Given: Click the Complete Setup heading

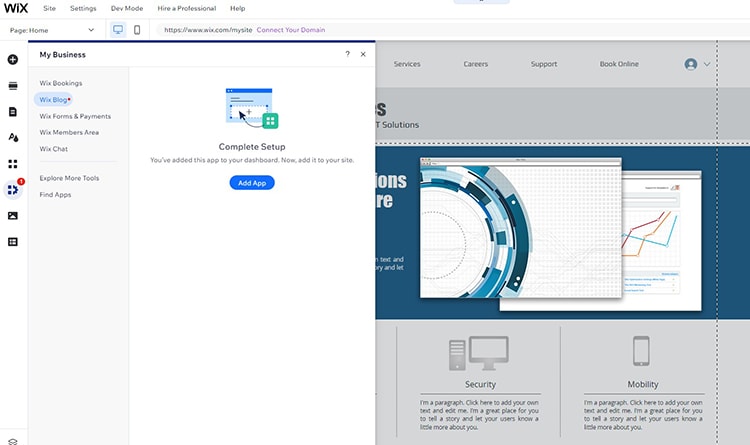Looking at the screenshot, I should [x=252, y=147].
